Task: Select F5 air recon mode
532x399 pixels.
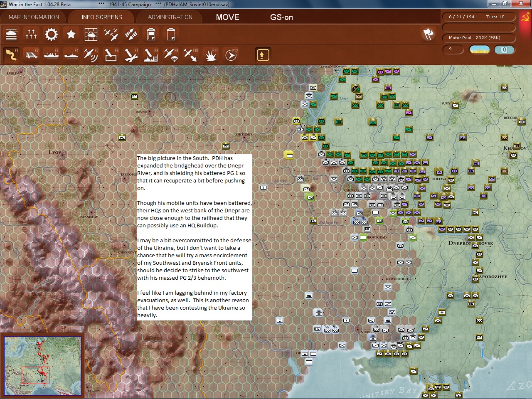Action: coord(91,55)
